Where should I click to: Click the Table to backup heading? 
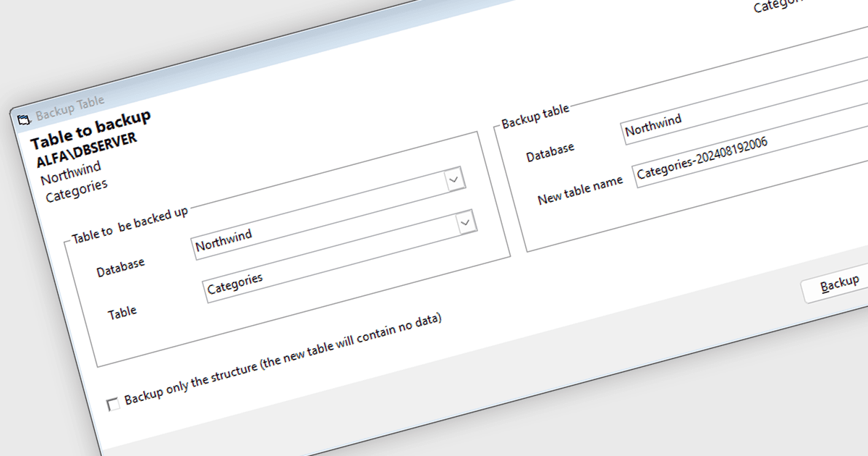[x=90, y=129]
